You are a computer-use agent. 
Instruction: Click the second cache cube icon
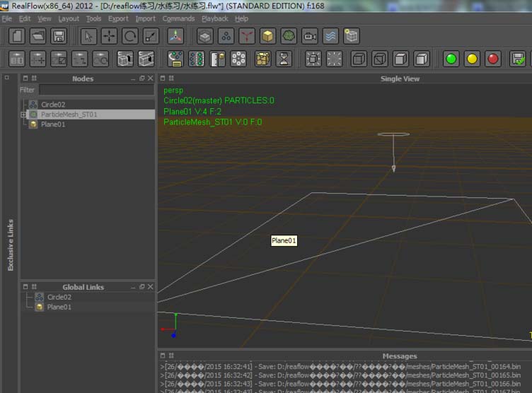(146, 59)
